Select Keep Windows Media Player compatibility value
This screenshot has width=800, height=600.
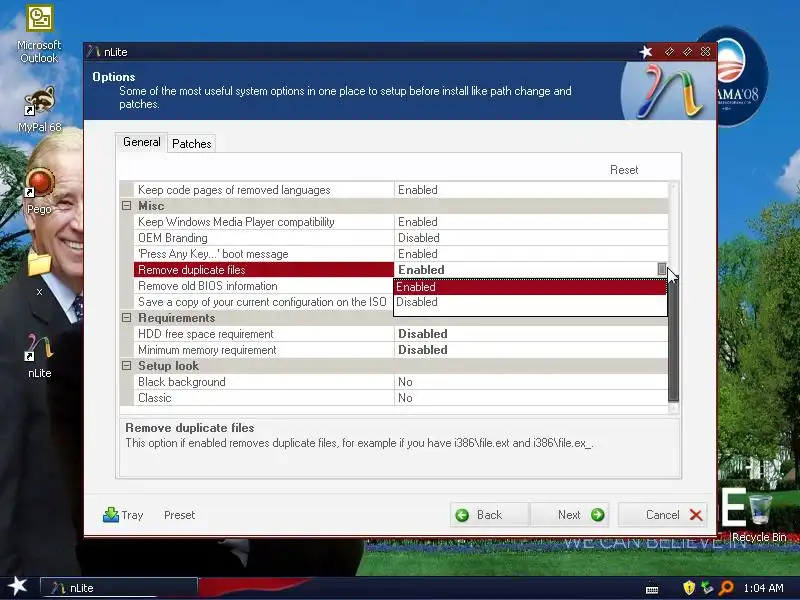click(531, 222)
